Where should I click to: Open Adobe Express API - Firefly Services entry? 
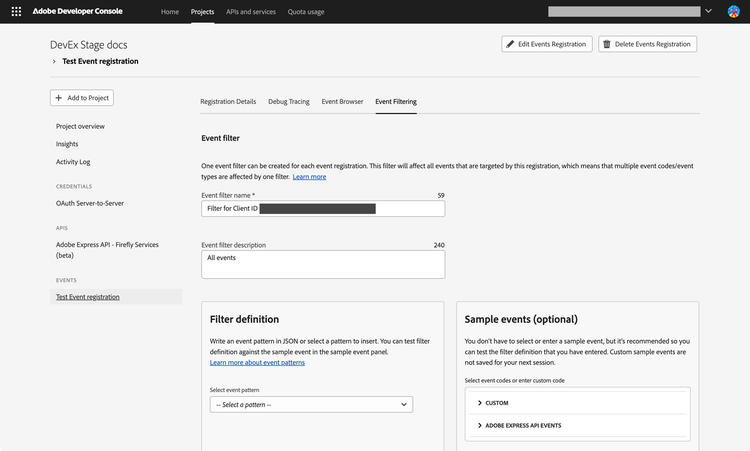107,250
